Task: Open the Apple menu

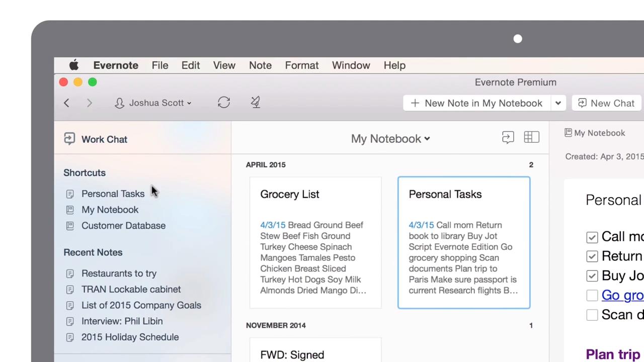Action: [x=74, y=65]
